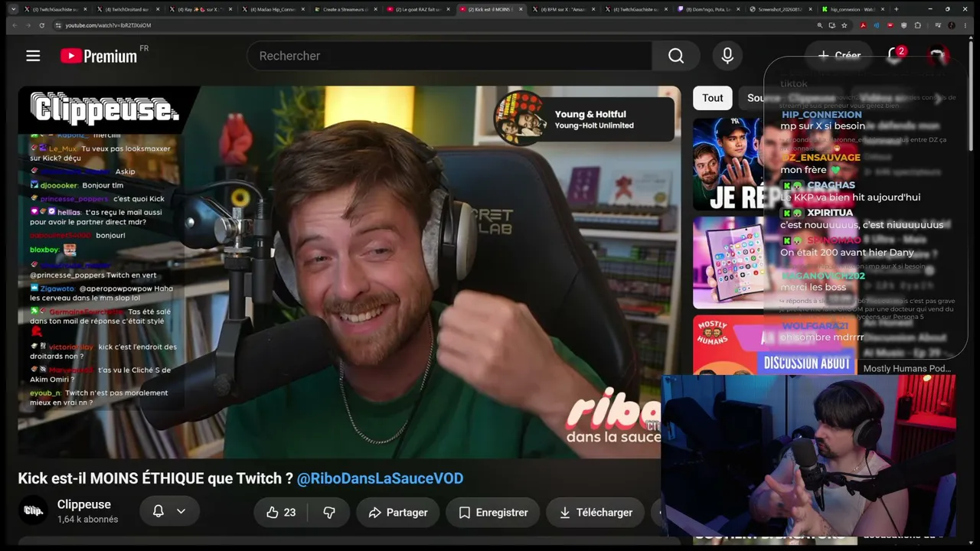
Task: Switch to the Le goat RAZ YouTube tab
Action: (416, 9)
